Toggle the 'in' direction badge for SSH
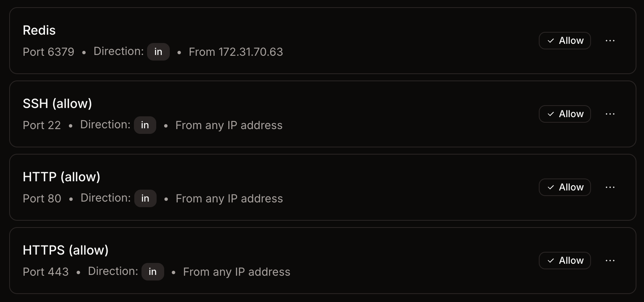 (x=145, y=125)
